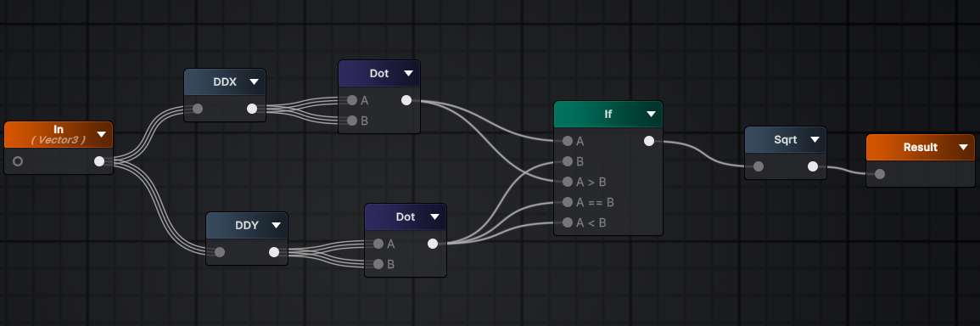
Task: Collapse the DDY node arrow
Action: pyautogui.click(x=276, y=225)
